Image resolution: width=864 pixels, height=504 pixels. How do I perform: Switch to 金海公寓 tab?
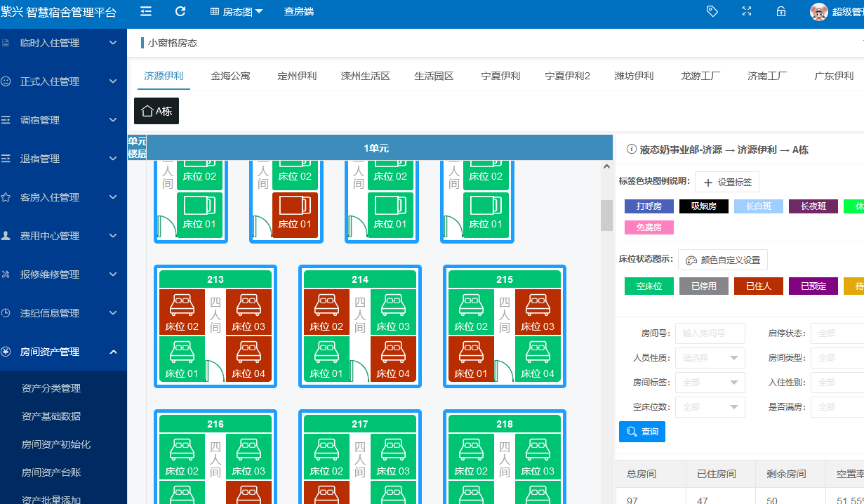point(230,76)
